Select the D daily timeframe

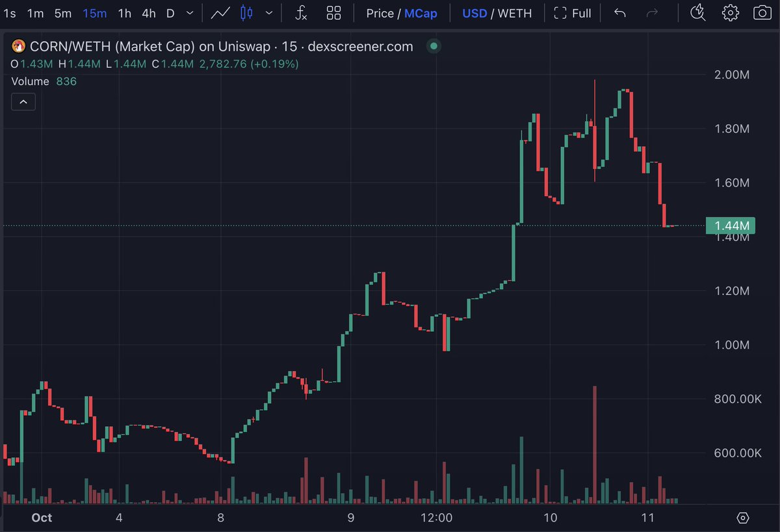170,13
